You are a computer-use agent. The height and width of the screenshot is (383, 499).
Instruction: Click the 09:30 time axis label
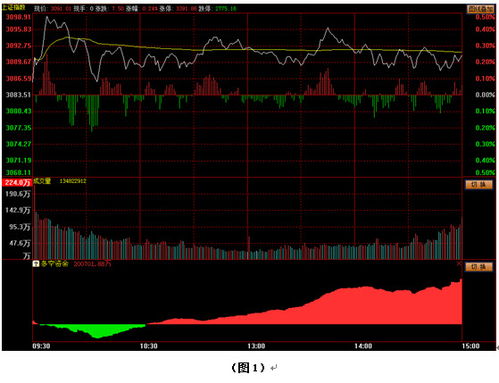tap(41, 346)
